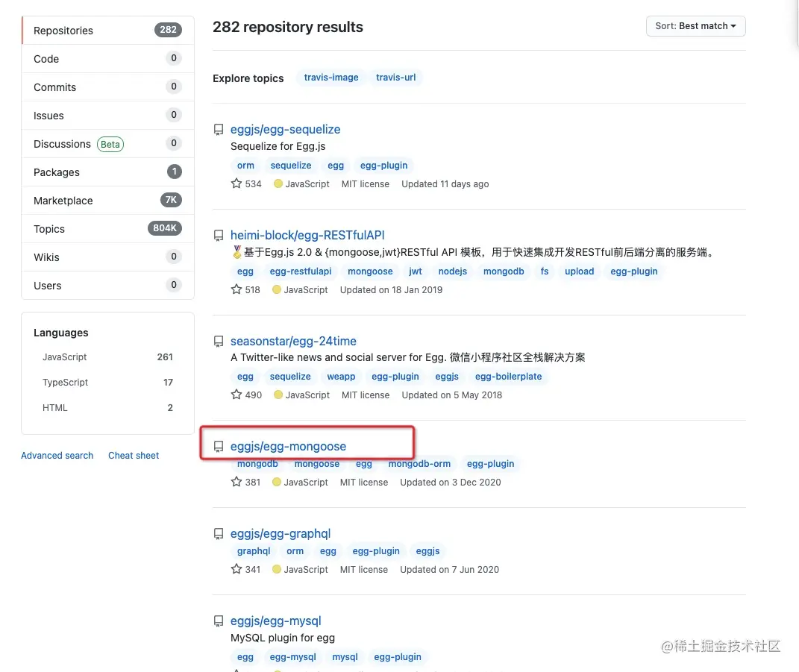Open eggjs/egg-mongoose repository

tap(289, 446)
